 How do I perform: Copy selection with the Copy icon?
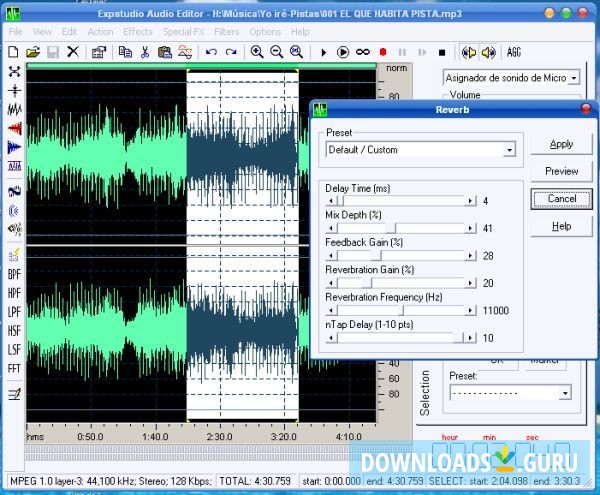click(125, 52)
